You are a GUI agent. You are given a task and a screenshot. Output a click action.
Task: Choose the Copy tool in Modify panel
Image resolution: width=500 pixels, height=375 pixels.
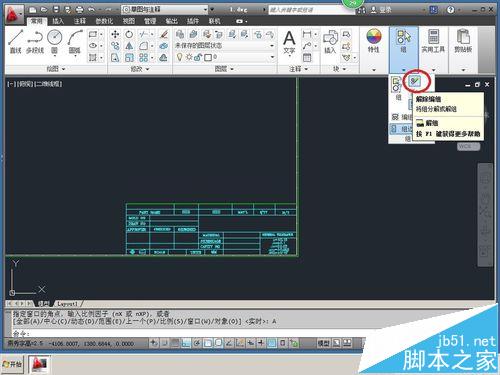(115, 46)
